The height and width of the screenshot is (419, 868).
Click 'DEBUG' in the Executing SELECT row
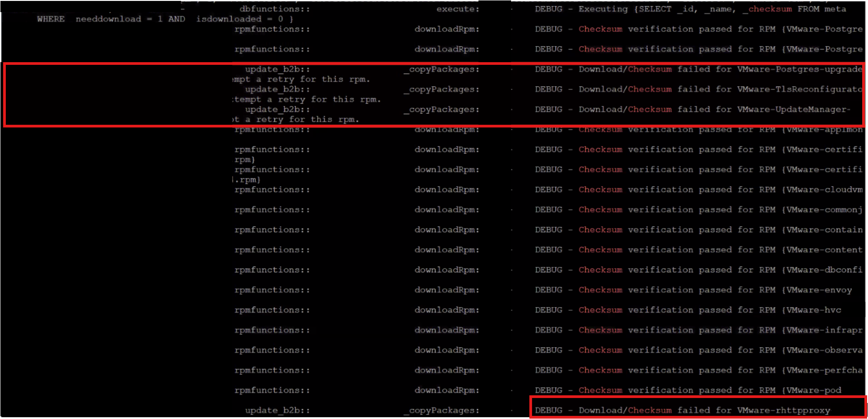click(x=549, y=9)
